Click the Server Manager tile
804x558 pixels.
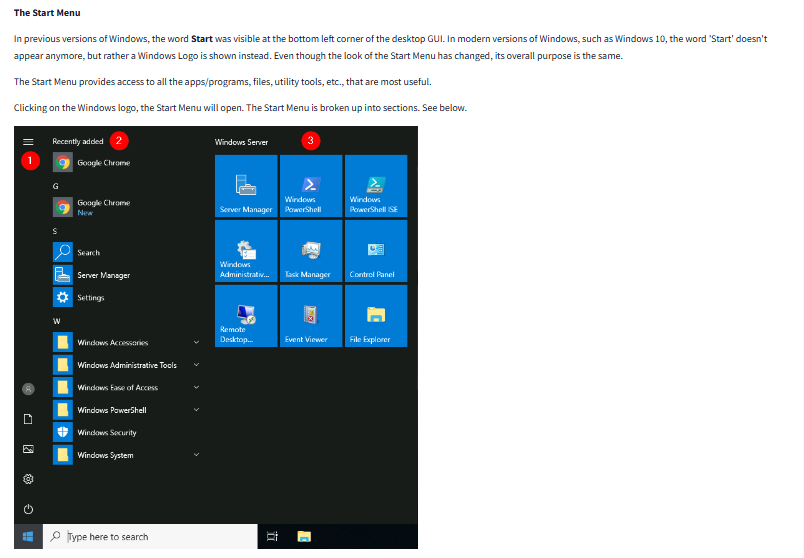[246, 186]
